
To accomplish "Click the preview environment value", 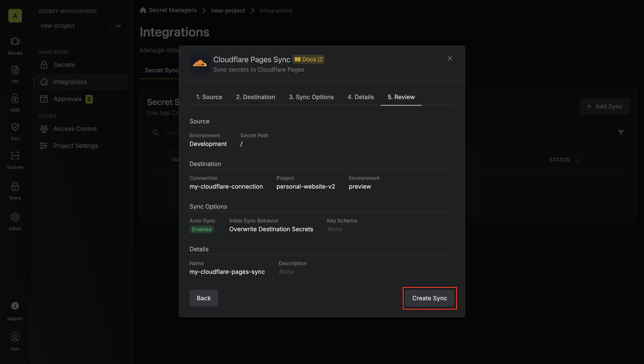I will 360,187.
